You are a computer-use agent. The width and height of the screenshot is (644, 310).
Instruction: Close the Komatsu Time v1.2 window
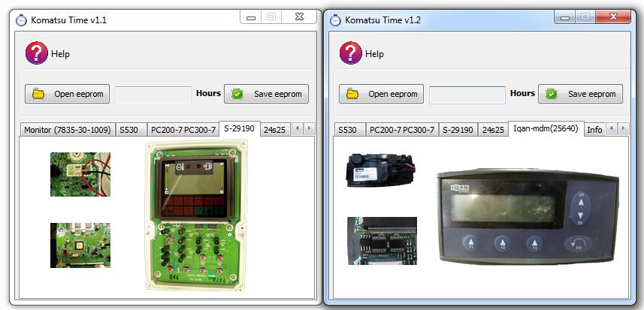click(x=612, y=17)
